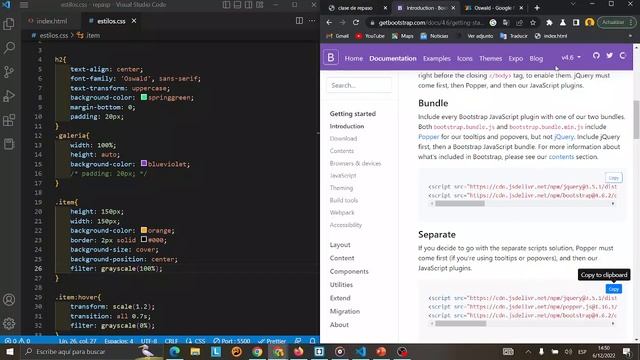Expand the Utilities section in the docs sidebar
The height and width of the screenshot is (360, 640).
pyautogui.click(x=341, y=284)
